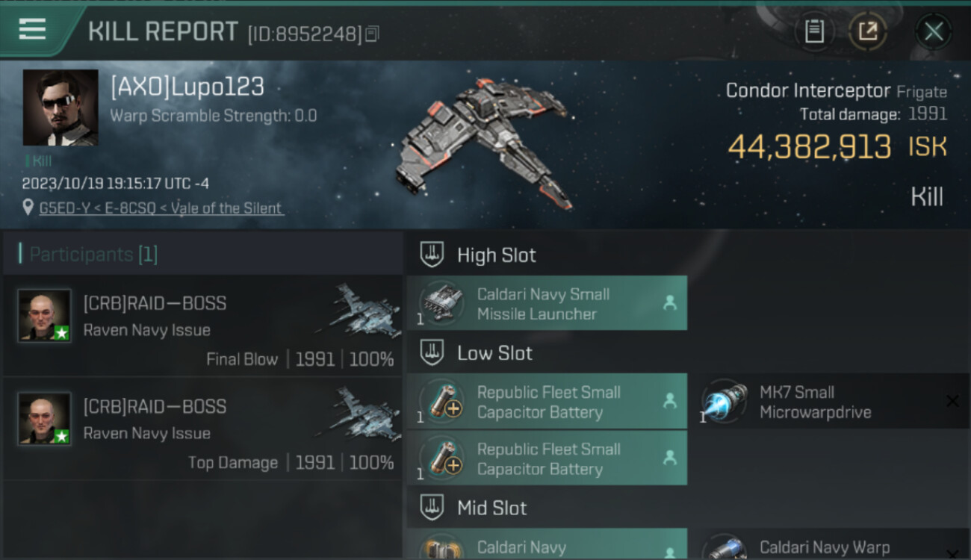Open Top Damage RAID-BOSS portrait
This screenshot has width=971, height=560.
[x=45, y=419]
